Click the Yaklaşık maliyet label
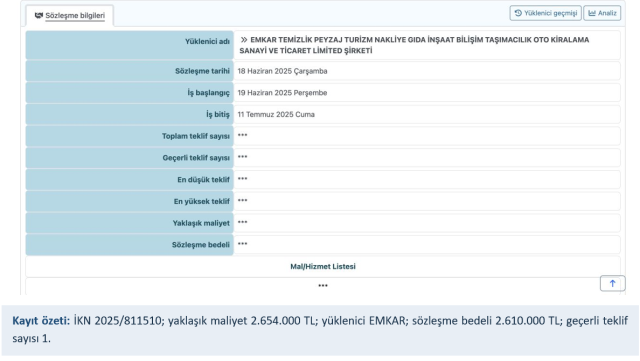 point(201,223)
